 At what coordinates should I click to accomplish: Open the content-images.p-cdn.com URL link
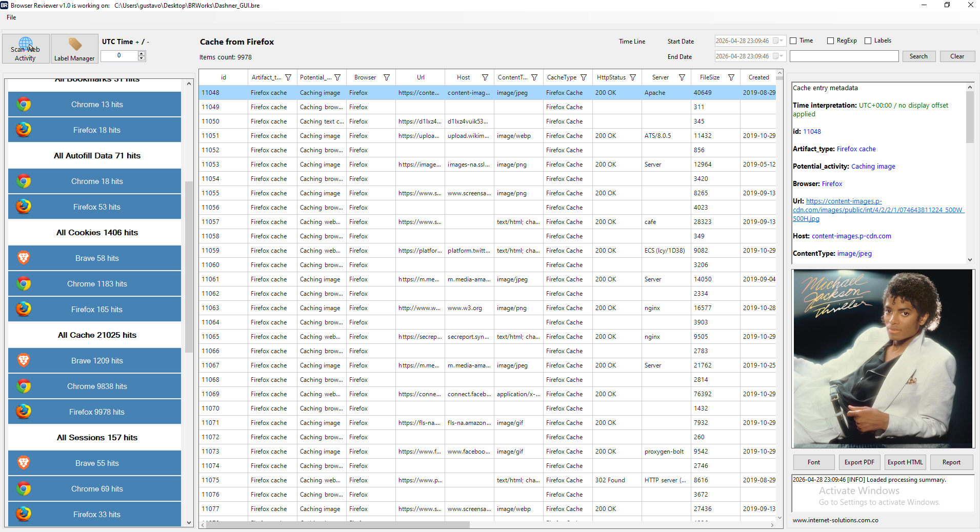(877, 210)
